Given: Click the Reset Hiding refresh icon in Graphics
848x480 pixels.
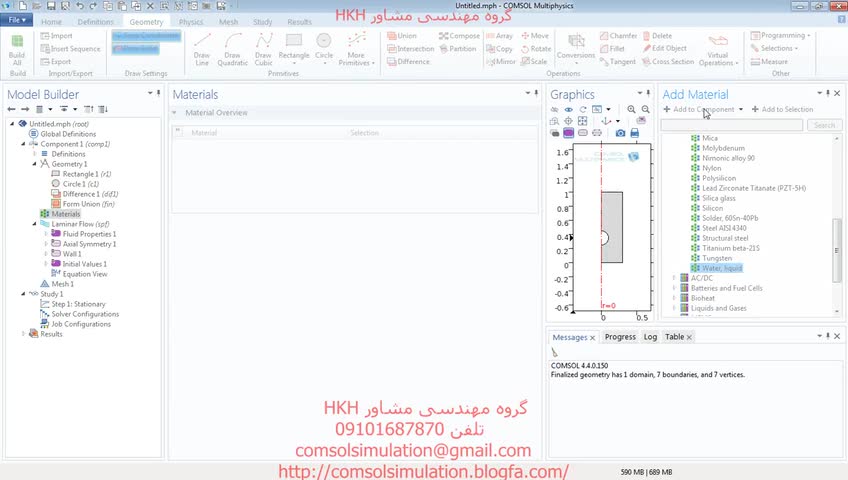Looking at the screenshot, I should pos(583,109).
